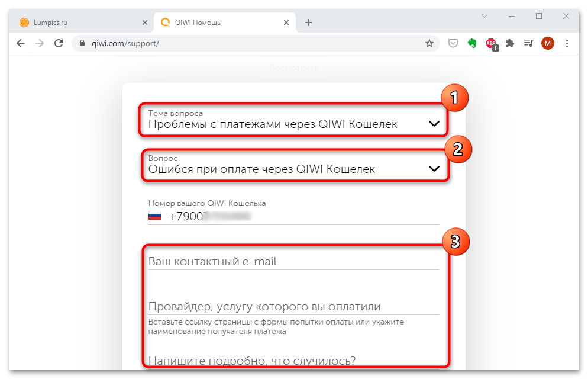This screenshot has height=379, width=588.
Task: Click the Adblock Plus extension icon
Action: pos(491,43)
